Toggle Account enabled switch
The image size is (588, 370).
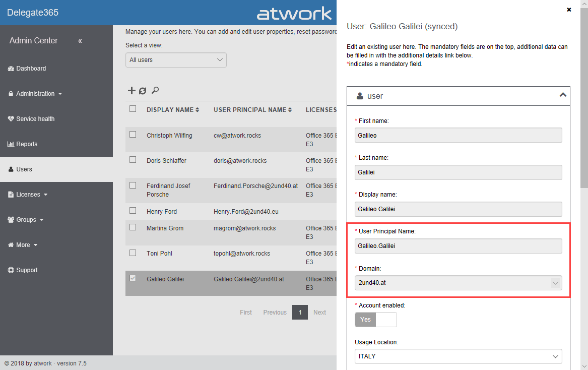click(376, 320)
